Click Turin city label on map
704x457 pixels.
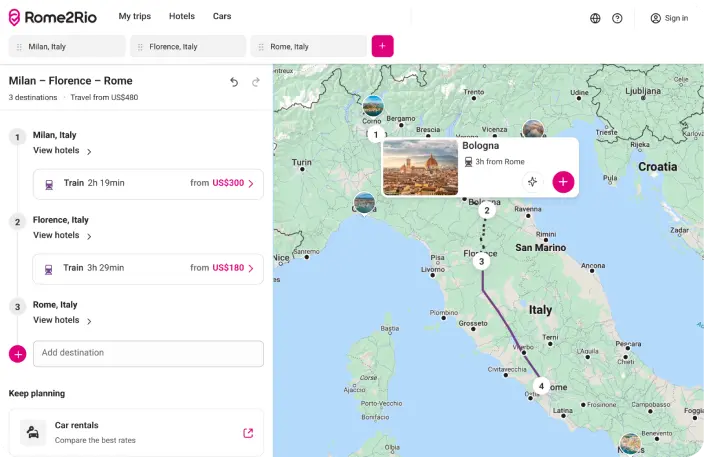pyautogui.click(x=301, y=162)
